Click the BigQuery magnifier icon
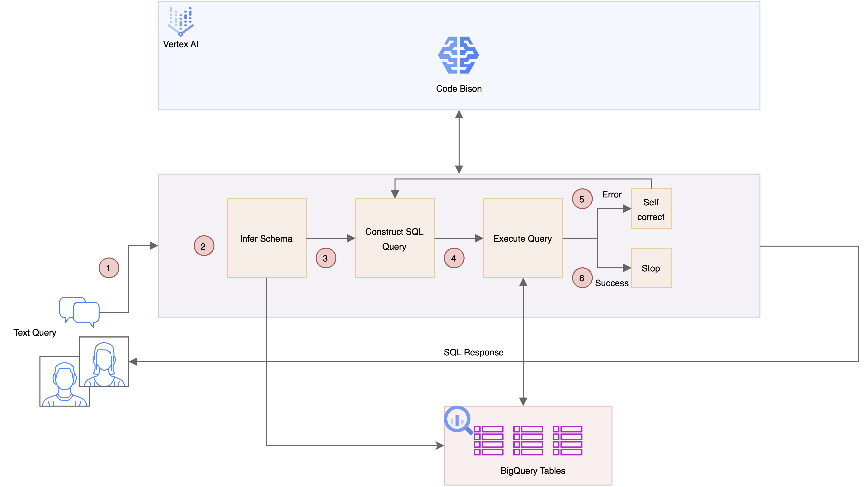 pos(457,420)
